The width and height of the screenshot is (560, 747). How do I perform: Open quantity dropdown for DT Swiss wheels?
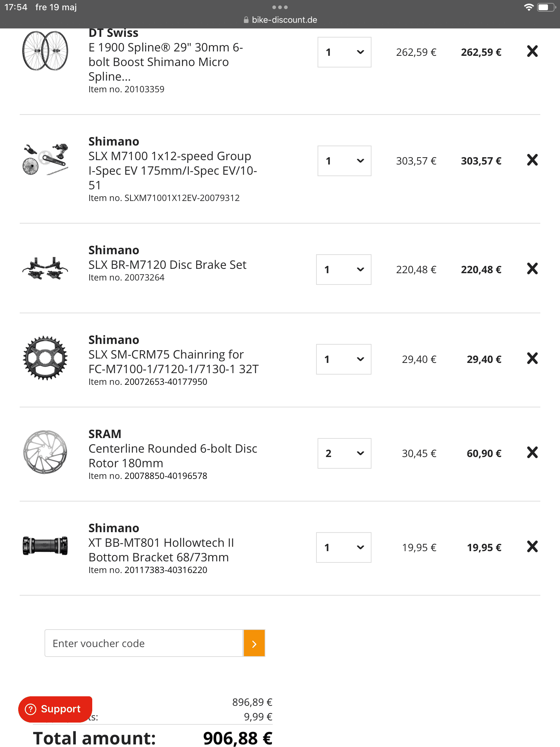[344, 52]
